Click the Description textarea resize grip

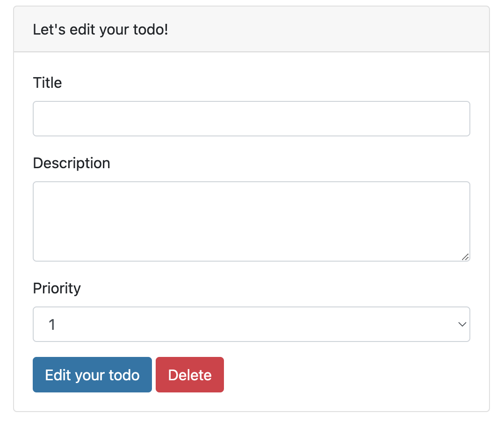pyautogui.click(x=465, y=256)
